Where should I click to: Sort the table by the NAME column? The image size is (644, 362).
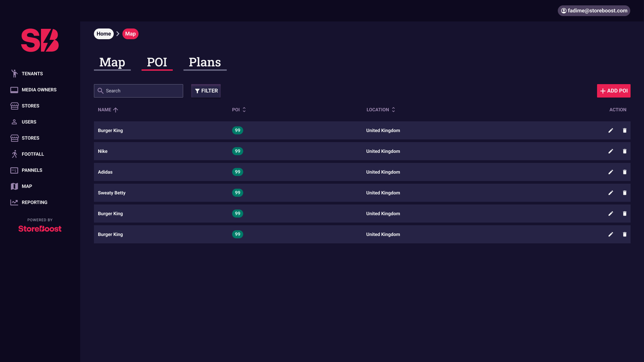pos(108,110)
